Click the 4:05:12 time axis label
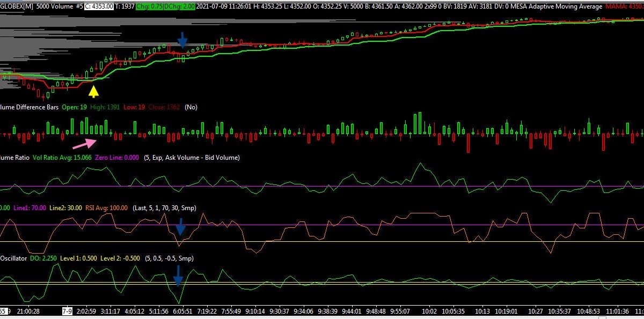Image resolution: width=644 pixels, height=319 pixels. pos(135,311)
